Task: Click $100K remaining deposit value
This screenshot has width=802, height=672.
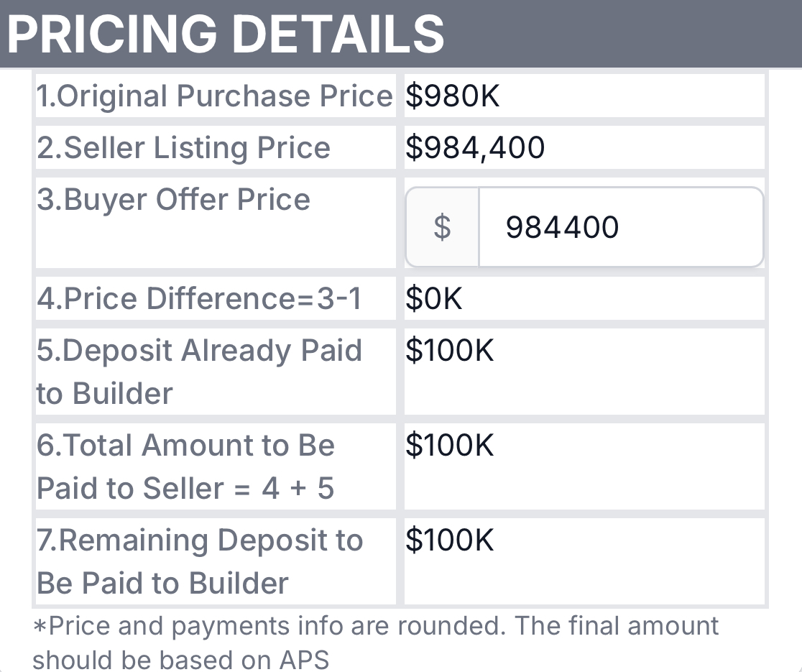Action: point(450,540)
